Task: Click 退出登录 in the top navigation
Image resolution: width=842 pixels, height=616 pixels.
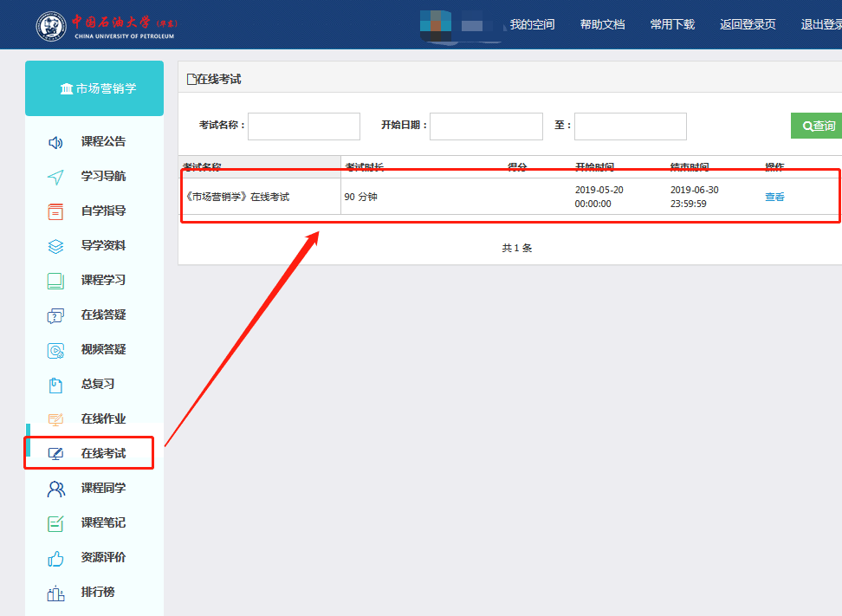Action: pyautogui.click(x=821, y=25)
